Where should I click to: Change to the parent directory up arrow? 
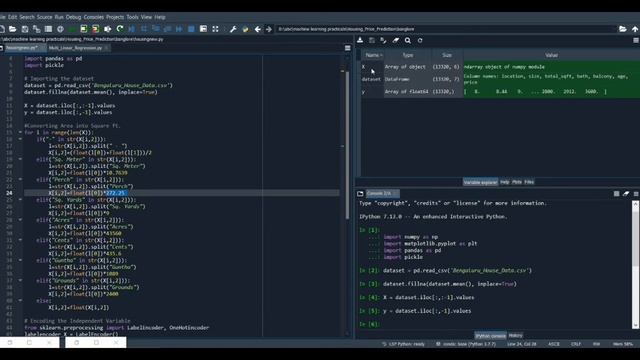pos(635,29)
